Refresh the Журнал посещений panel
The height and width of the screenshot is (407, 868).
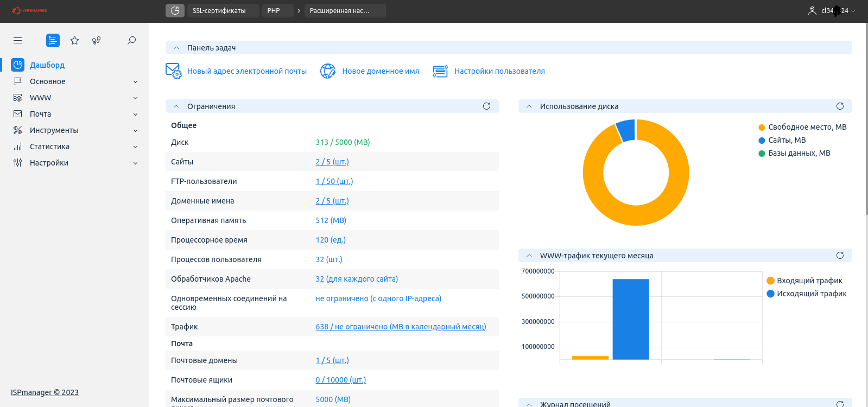coord(840,404)
